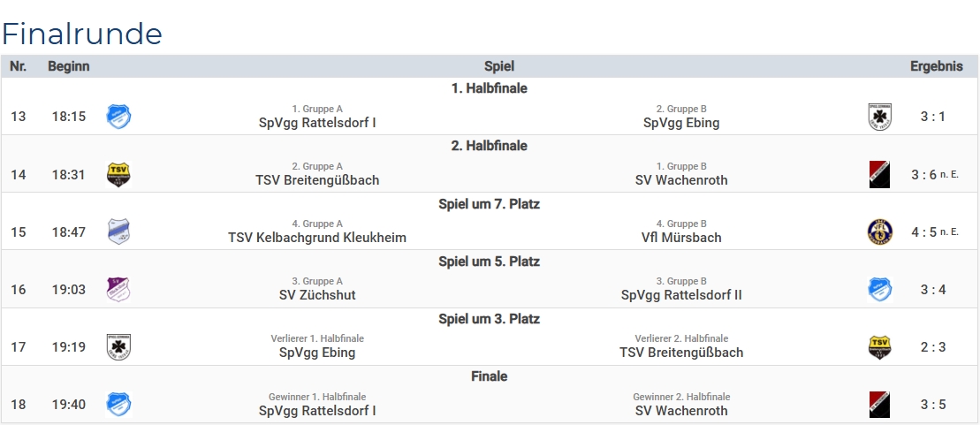Click the TSV Kelbachgrund Kleukheim team crest
The width and height of the screenshot is (980, 425).
coord(118,231)
